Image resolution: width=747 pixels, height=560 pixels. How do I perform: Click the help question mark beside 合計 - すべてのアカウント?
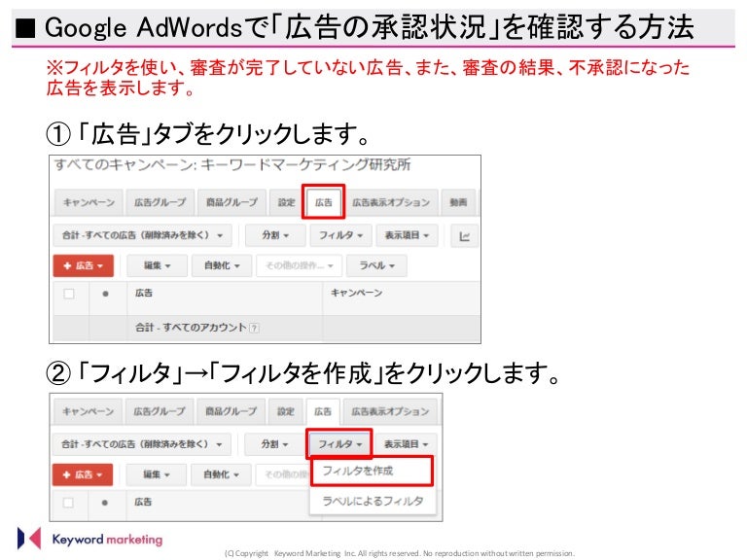click(x=255, y=328)
